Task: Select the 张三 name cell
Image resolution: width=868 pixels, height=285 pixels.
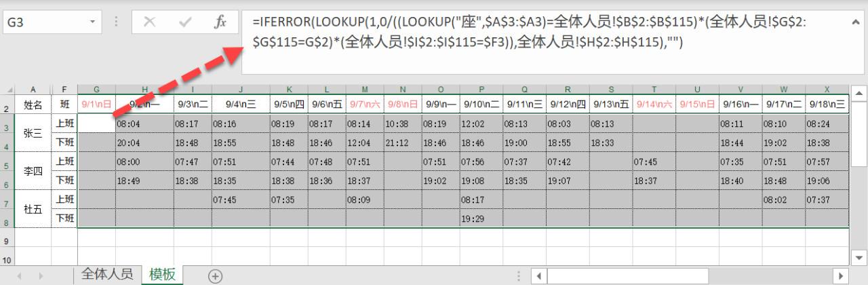Action: coord(33,134)
